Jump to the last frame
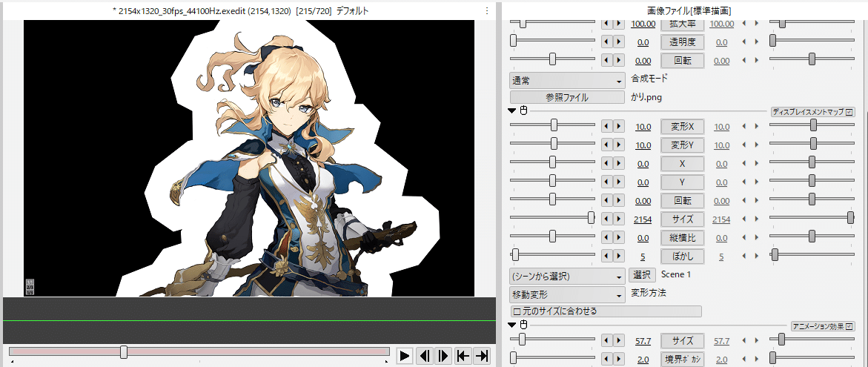Screen dimensions: 868x367 (482, 356)
